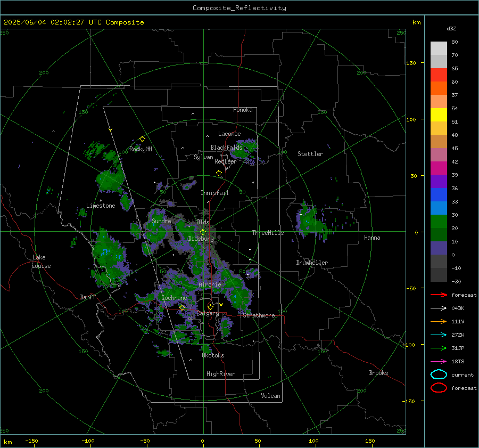The width and height of the screenshot is (479, 448).
Task: Click the Cochrane city label
Action: coord(174,298)
